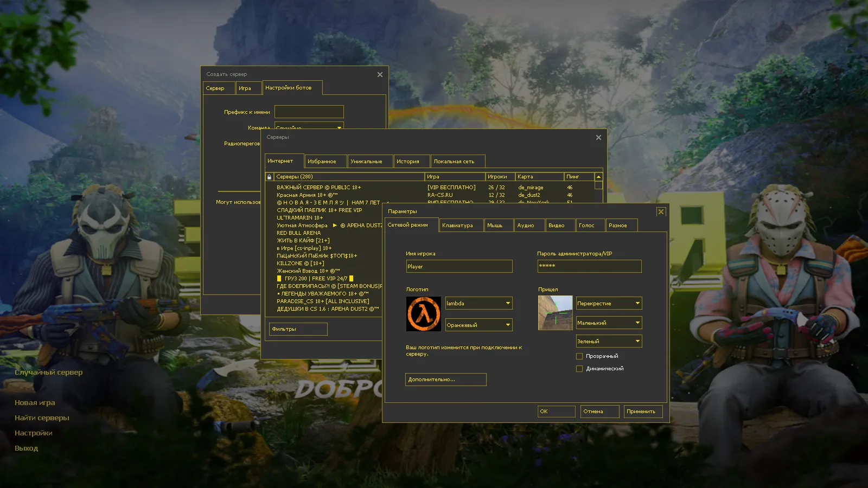This screenshot has height=488, width=868.
Task: Expand the Перекрестие crosshair type dropdown
Action: tap(609, 304)
